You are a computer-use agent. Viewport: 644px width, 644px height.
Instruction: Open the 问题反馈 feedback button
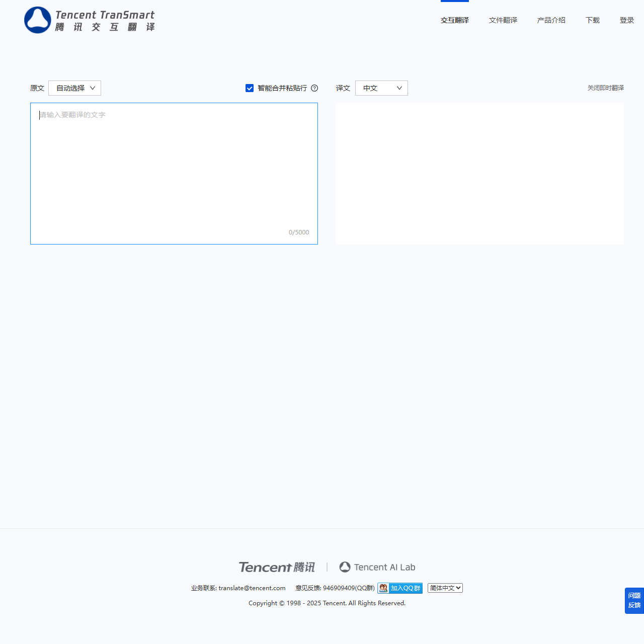point(634,600)
